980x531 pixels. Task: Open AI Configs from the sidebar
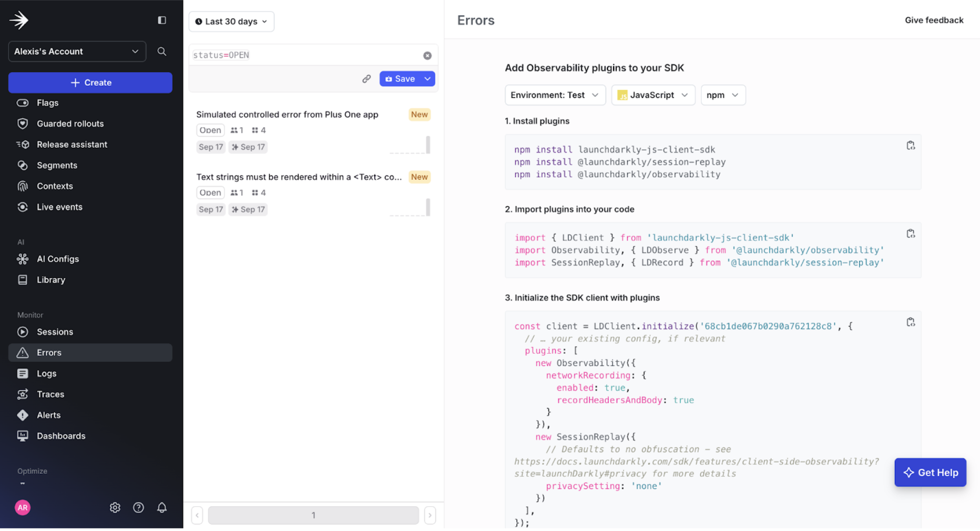click(x=58, y=259)
